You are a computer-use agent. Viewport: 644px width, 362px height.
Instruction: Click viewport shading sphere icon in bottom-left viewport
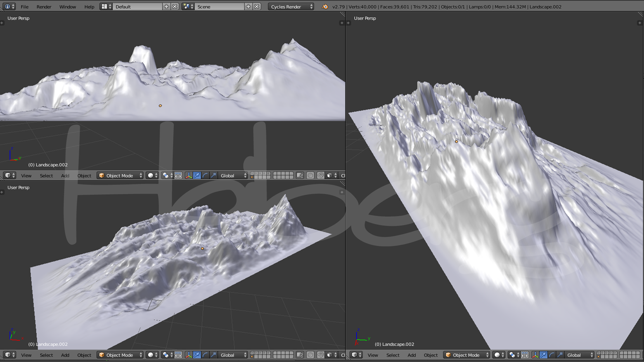click(152, 355)
